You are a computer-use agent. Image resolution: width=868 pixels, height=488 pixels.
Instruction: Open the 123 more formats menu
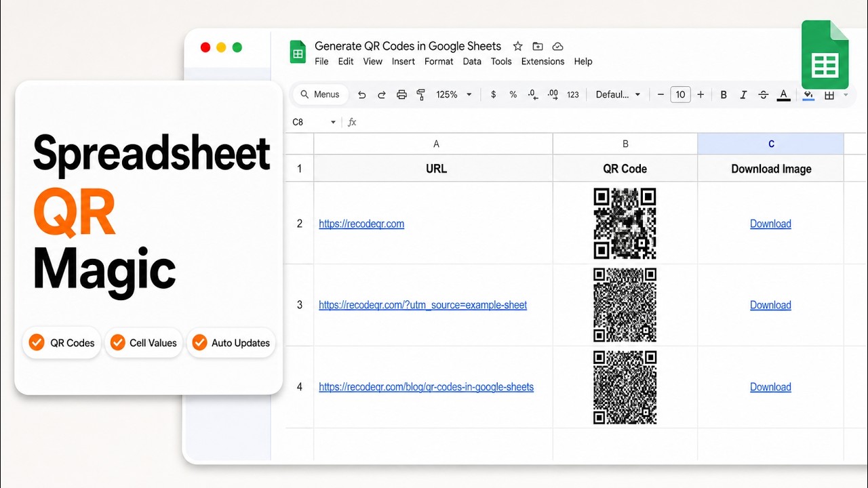[573, 95]
